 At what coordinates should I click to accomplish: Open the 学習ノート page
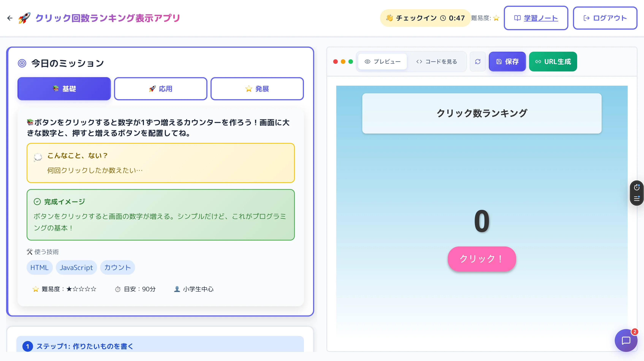coord(536,18)
